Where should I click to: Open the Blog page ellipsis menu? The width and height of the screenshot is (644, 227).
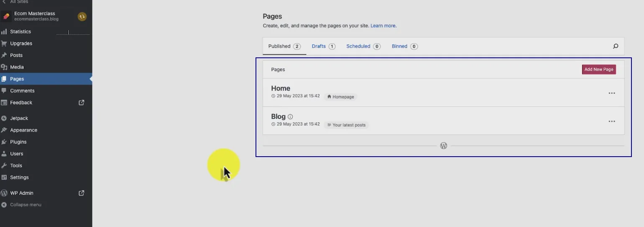tap(612, 121)
